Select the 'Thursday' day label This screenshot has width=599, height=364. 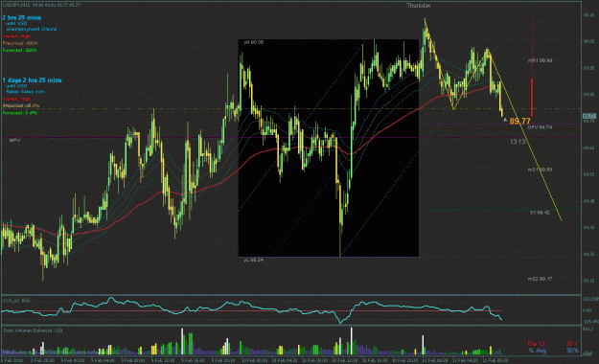click(419, 6)
